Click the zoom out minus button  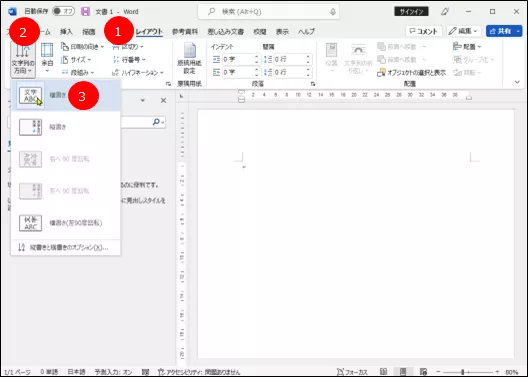pyautogui.click(x=438, y=372)
